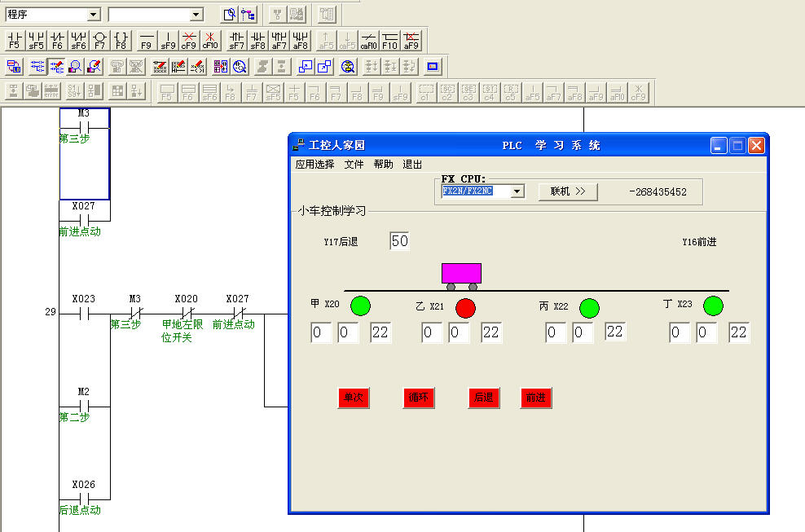The image size is (805, 532).
Task: Click the magenta cart on track
Action: pos(461,273)
